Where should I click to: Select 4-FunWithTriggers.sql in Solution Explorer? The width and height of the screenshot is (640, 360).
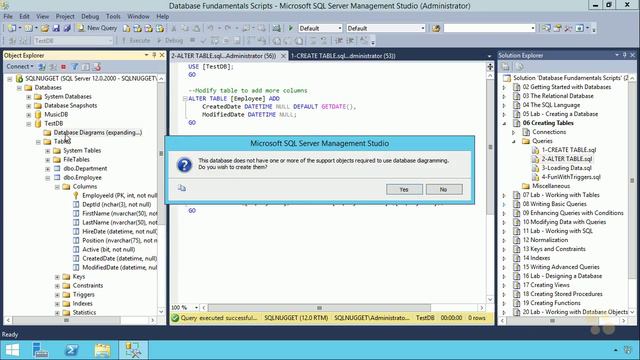(x=571, y=177)
